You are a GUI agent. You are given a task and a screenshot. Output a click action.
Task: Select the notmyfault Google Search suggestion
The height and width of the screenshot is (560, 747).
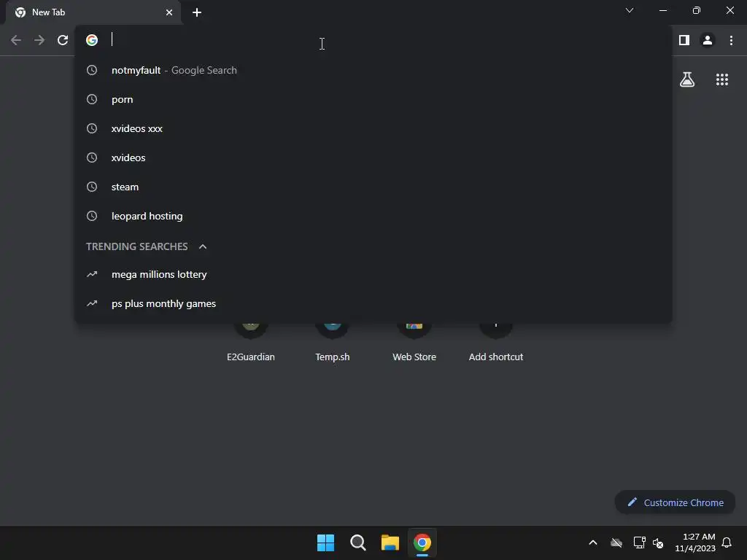(x=373, y=71)
